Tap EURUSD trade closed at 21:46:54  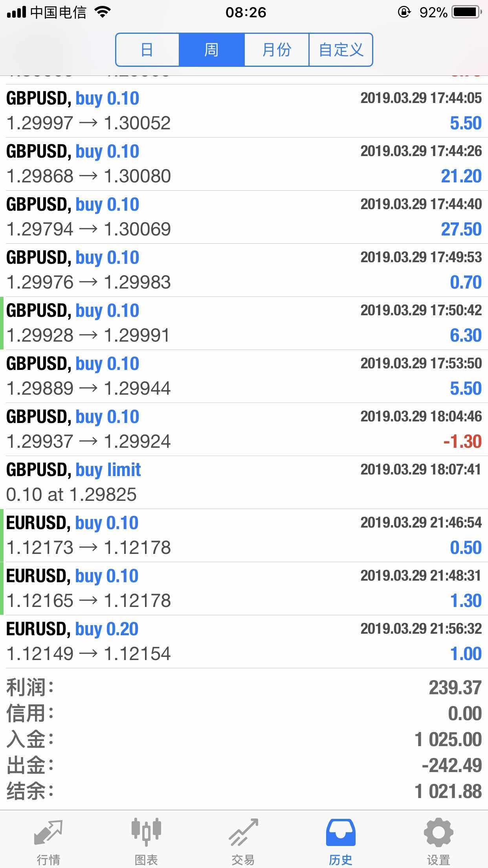click(x=244, y=535)
